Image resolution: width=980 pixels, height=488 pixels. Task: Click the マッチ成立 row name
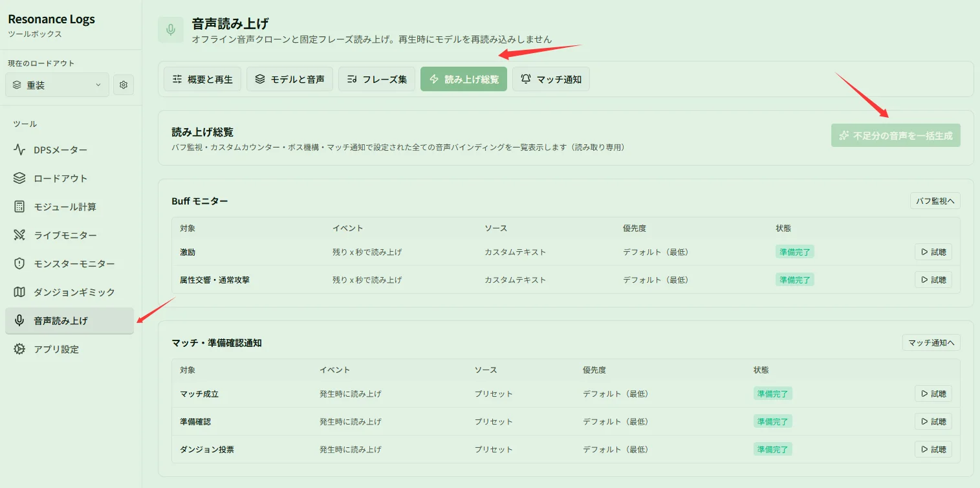199,394
